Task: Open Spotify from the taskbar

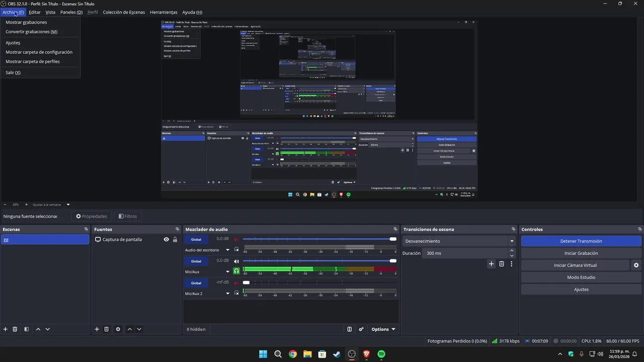Action: (x=381, y=354)
